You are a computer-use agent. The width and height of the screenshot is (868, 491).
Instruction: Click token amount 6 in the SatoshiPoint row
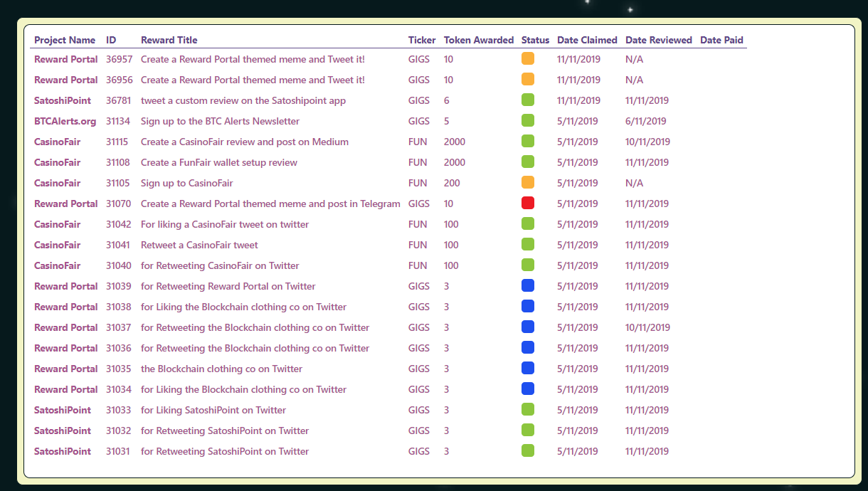(447, 100)
